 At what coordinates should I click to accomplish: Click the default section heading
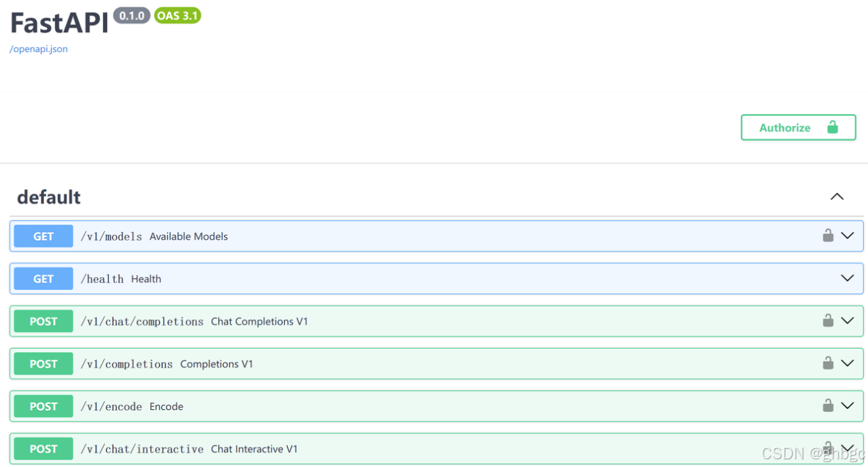pyautogui.click(x=49, y=197)
